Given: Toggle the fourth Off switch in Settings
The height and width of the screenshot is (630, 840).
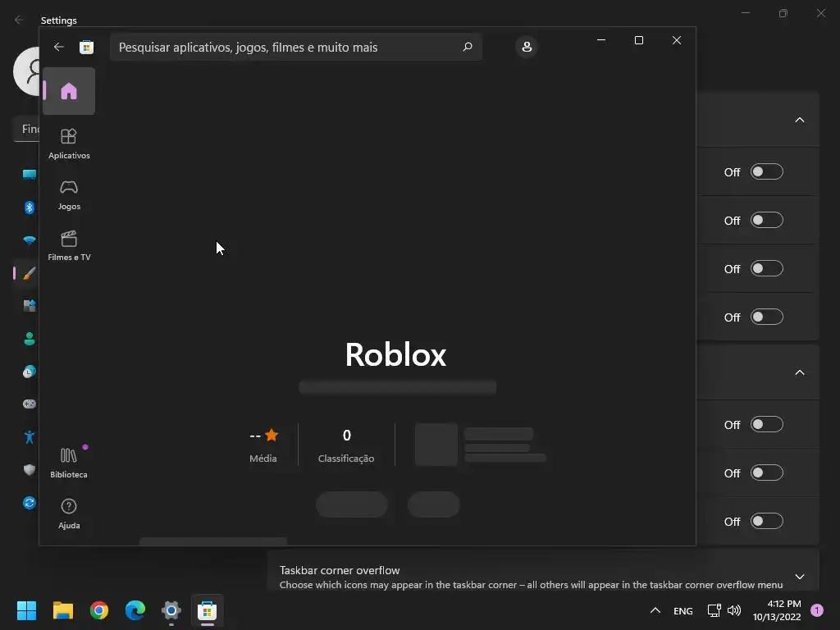Looking at the screenshot, I should (767, 317).
